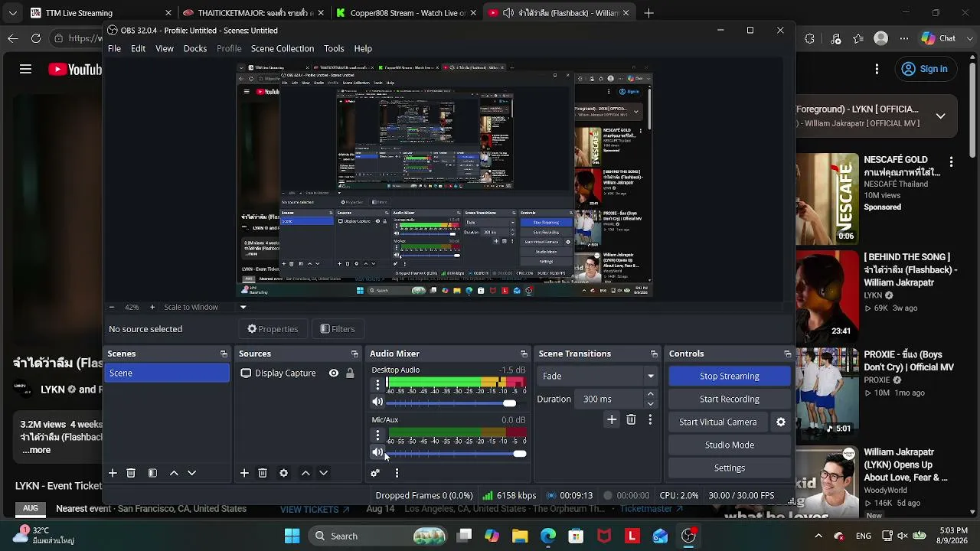980x551 pixels.
Task: Decrease transition duration stepper
Action: [651, 403]
